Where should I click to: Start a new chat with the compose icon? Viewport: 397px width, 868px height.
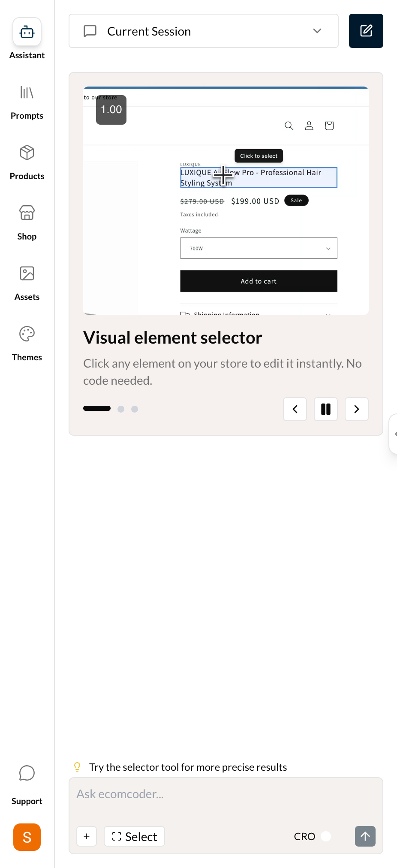pyautogui.click(x=366, y=30)
